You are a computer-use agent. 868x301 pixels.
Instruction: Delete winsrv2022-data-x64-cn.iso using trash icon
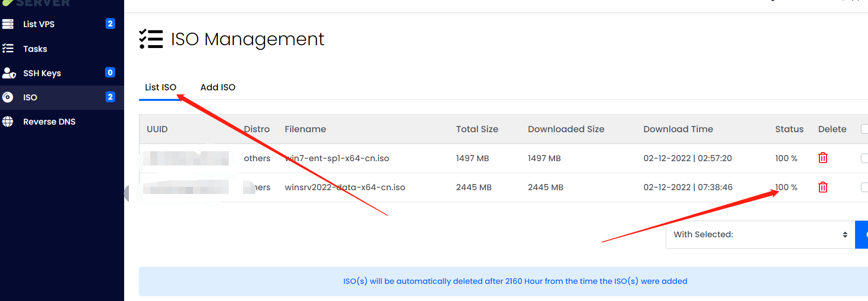pyautogui.click(x=822, y=187)
